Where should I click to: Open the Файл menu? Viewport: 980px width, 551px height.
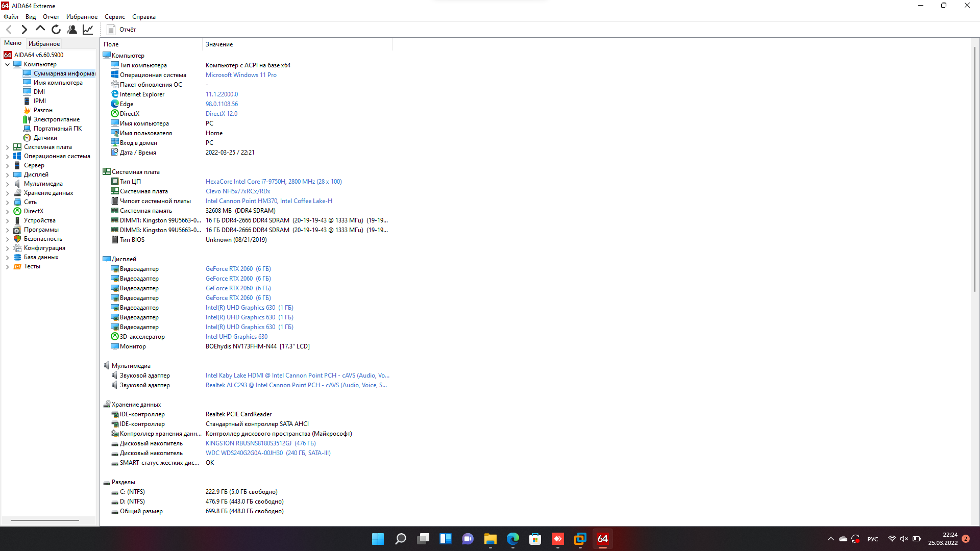(x=11, y=17)
